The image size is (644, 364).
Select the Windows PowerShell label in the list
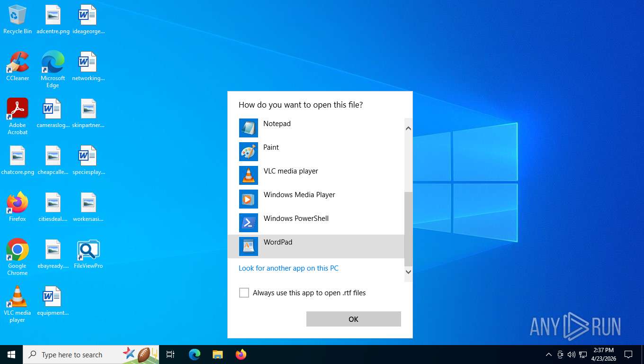pyautogui.click(x=296, y=218)
